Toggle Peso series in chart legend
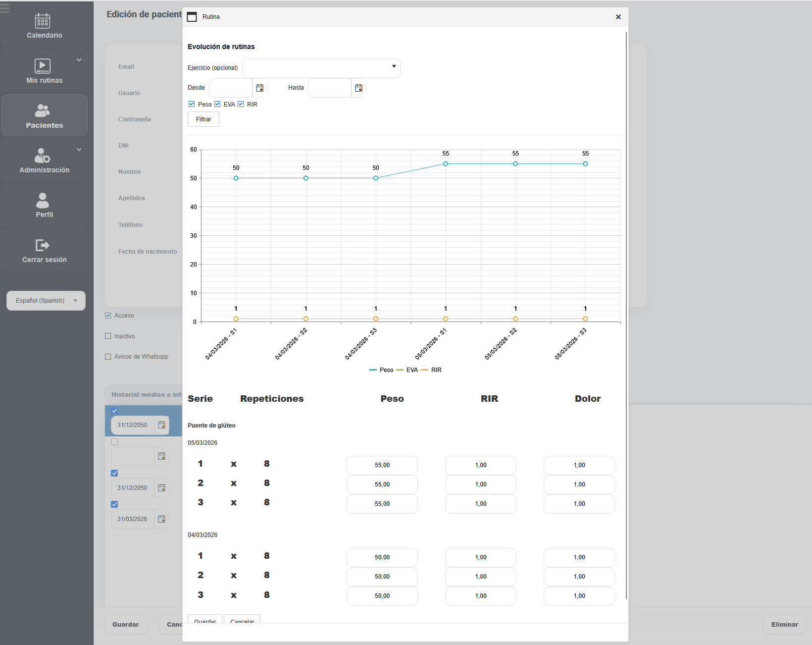This screenshot has height=645, width=812. [381, 370]
